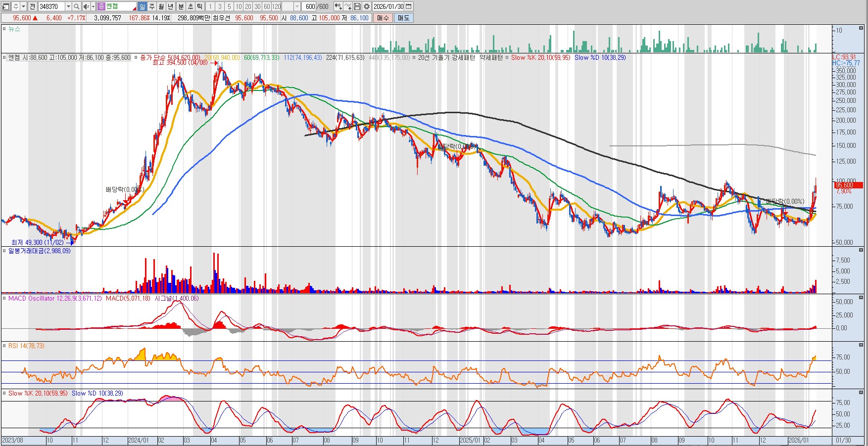
Task: Select interval 120 button
Action: click(x=276, y=6)
